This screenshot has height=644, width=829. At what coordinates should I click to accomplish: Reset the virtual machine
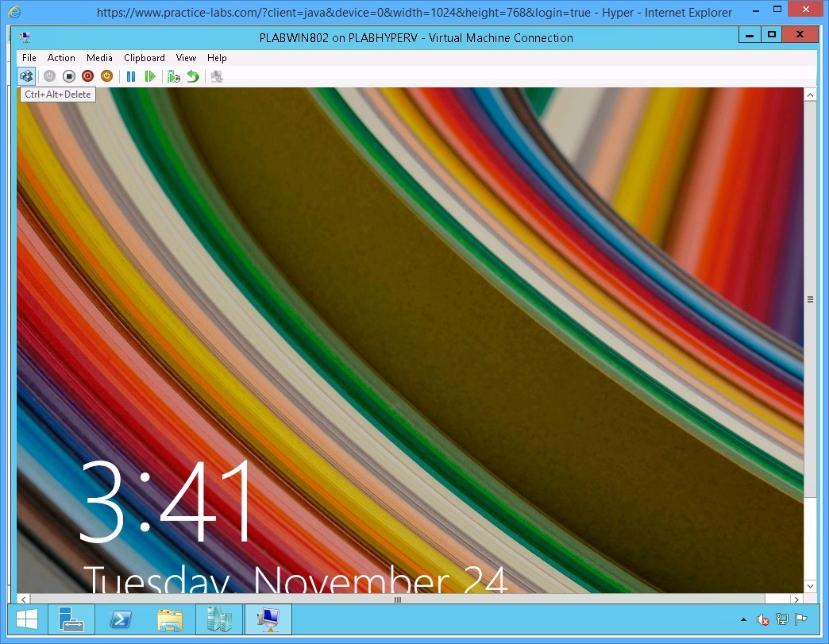coord(150,75)
